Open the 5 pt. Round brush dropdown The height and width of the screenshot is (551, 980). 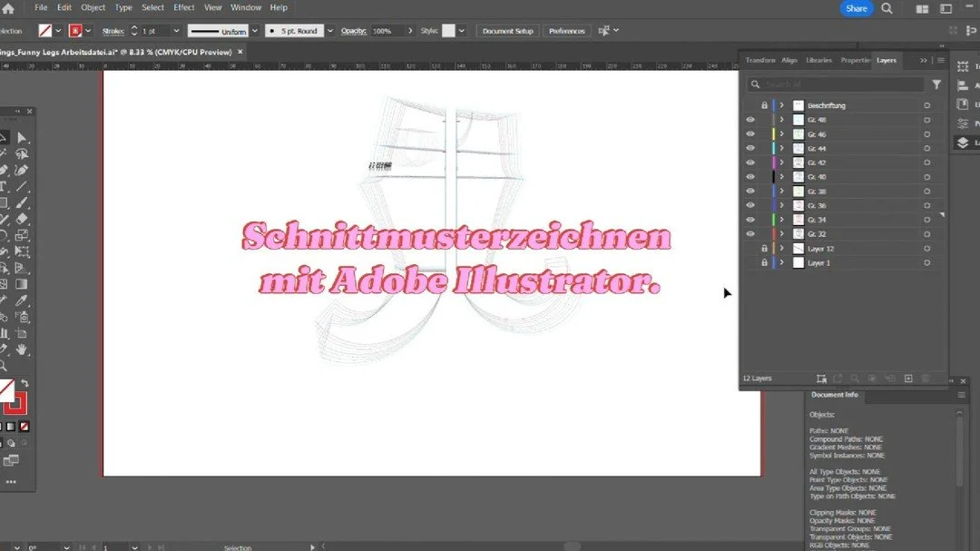(330, 31)
